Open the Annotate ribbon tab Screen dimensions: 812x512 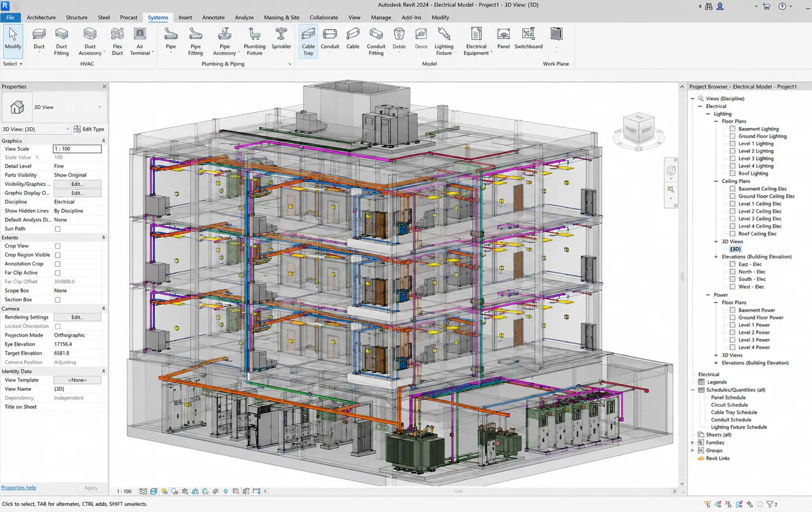(x=213, y=17)
